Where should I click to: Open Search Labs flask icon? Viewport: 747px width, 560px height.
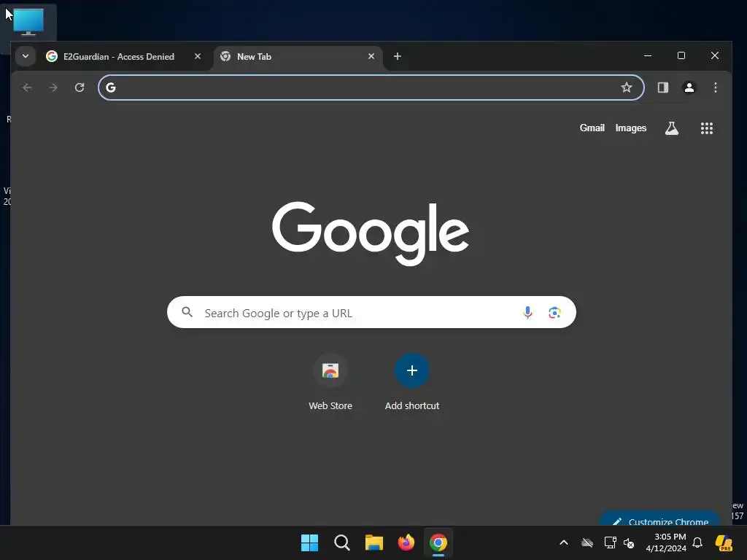tap(672, 128)
